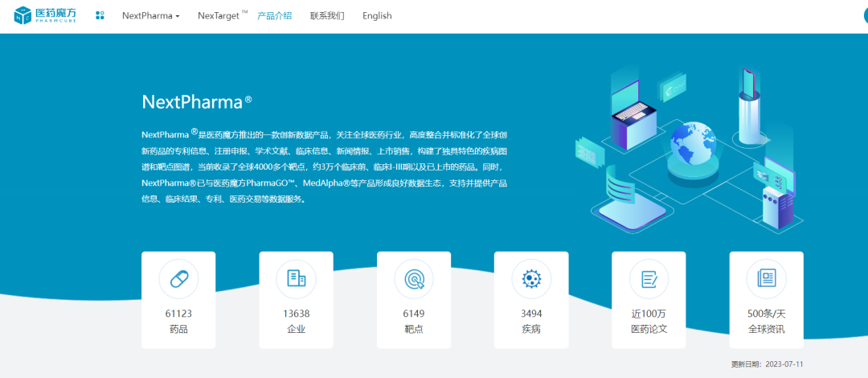Expand the NextPharma dropdown menu
The width and height of the screenshot is (868, 378).
point(150,15)
